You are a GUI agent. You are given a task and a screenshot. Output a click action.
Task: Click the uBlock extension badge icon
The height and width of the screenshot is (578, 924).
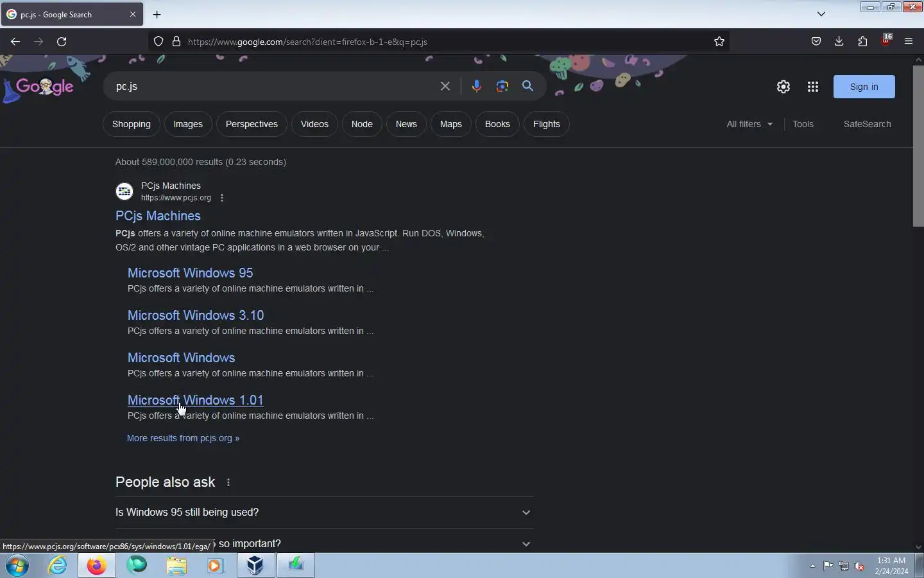[x=886, y=40]
